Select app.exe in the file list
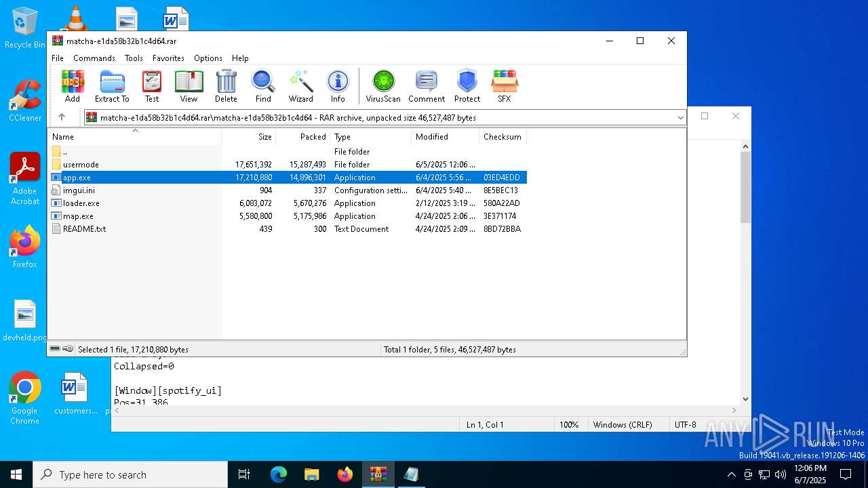The image size is (868, 488). coord(288,178)
